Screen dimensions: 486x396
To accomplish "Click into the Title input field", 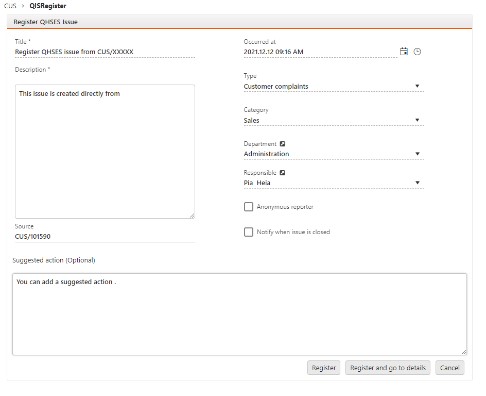I will pyautogui.click(x=105, y=52).
